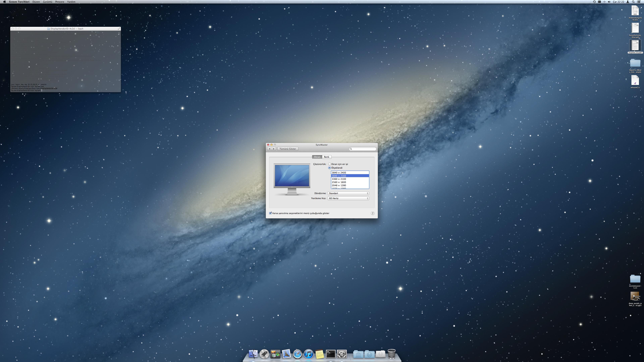Select the 'Ekran için en iyi' option
The image size is (644, 362).
[x=330, y=164]
